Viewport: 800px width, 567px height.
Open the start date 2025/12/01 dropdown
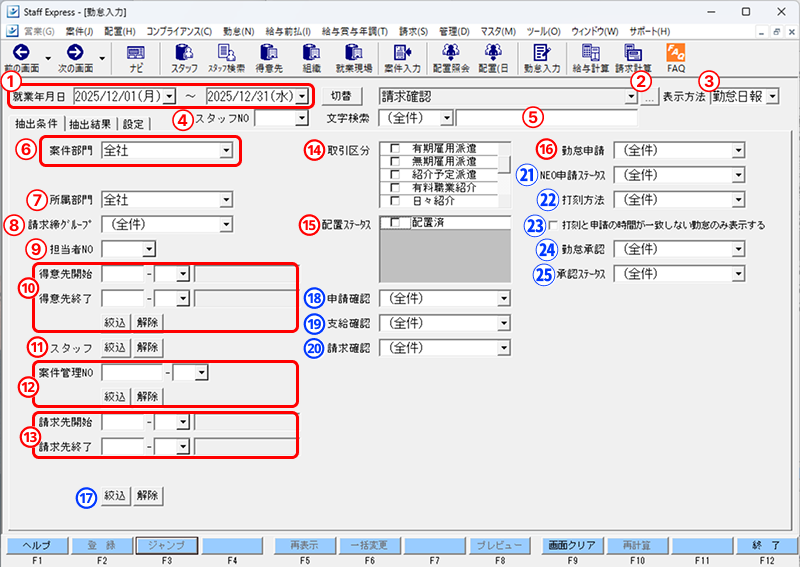tap(170, 96)
